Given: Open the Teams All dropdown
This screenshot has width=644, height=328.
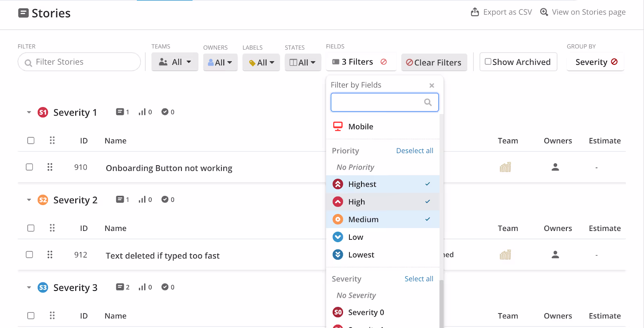Looking at the screenshot, I should tap(175, 62).
